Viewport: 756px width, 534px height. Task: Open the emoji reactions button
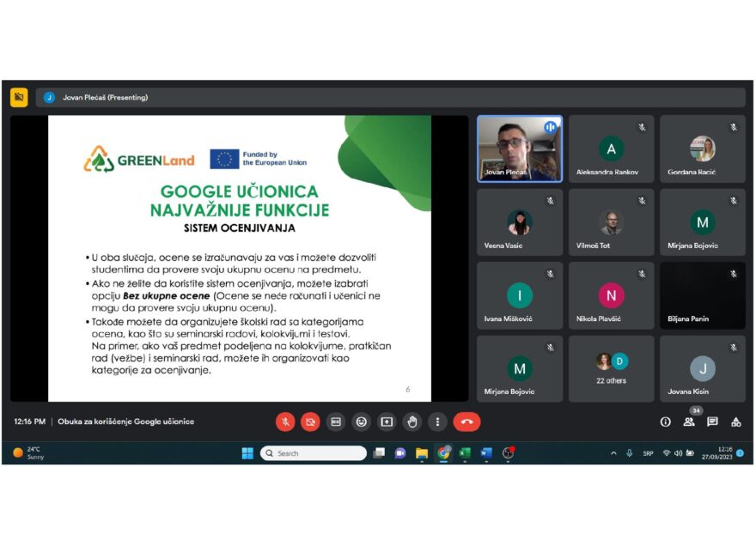click(361, 422)
